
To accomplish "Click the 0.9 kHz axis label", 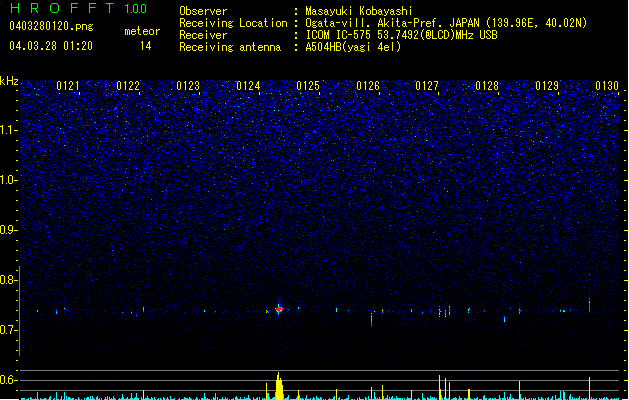I will coord(9,230).
